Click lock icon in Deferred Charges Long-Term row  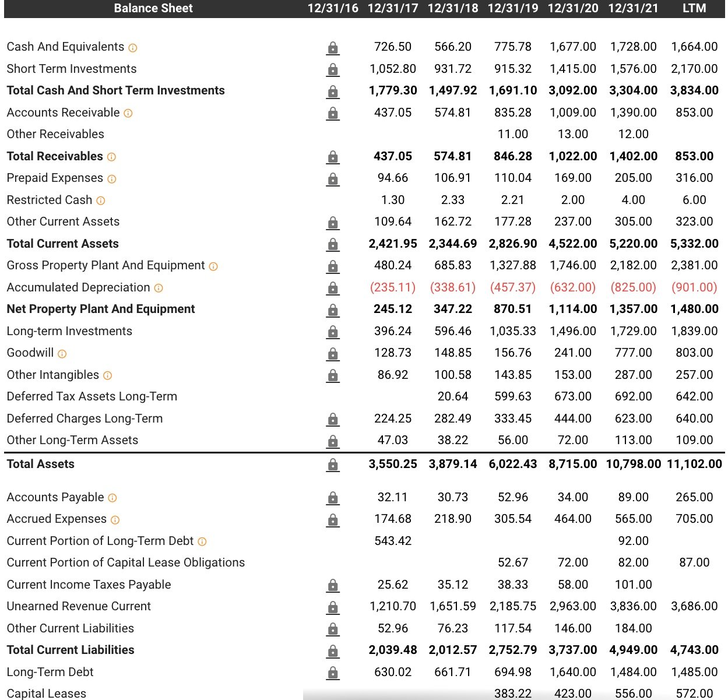(332, 419)
